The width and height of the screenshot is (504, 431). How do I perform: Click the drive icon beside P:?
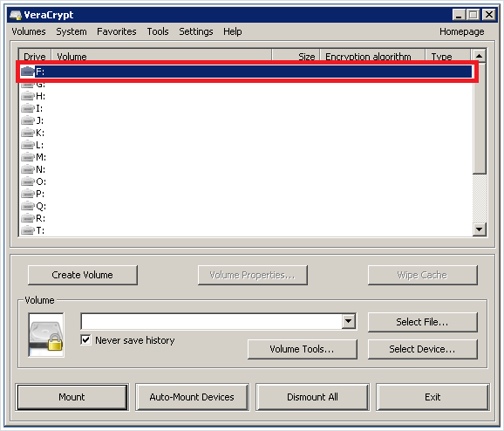(x=28, y=194)
